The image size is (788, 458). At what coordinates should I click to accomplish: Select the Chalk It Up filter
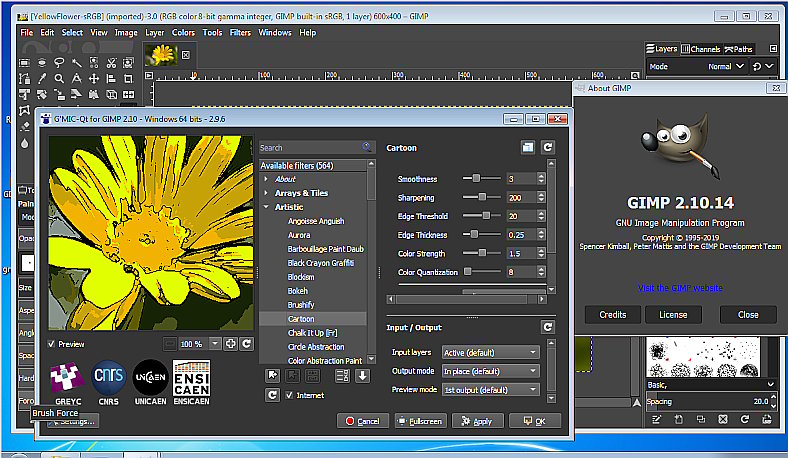point(314,332)
